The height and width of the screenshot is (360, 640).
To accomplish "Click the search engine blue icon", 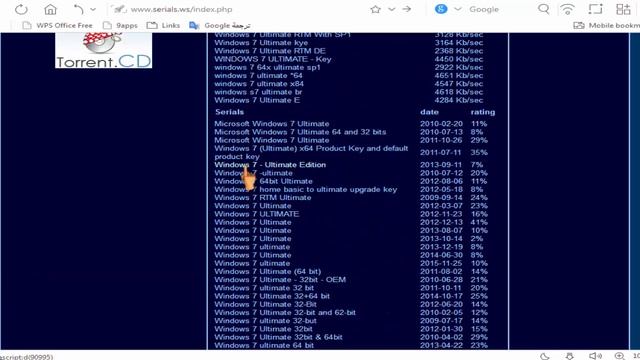I will 441,9.
